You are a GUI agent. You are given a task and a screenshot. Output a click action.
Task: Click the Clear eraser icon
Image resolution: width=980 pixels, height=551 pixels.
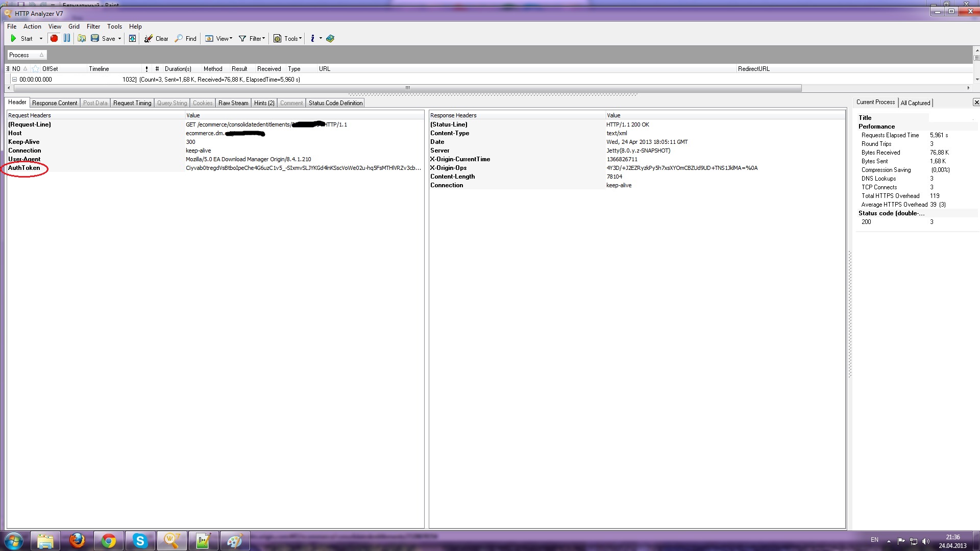(x=149, y=38)
